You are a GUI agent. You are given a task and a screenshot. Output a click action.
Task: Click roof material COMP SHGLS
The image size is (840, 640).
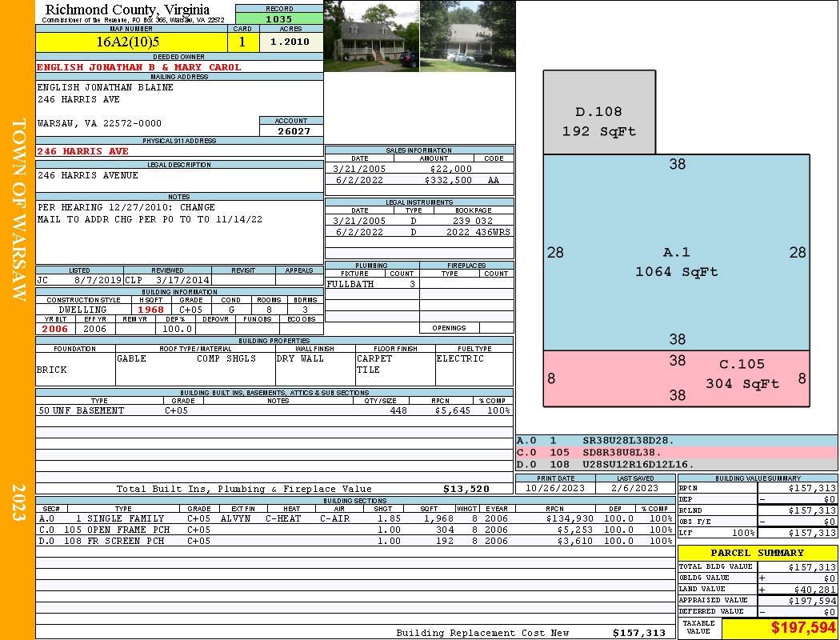click(226, 358)
